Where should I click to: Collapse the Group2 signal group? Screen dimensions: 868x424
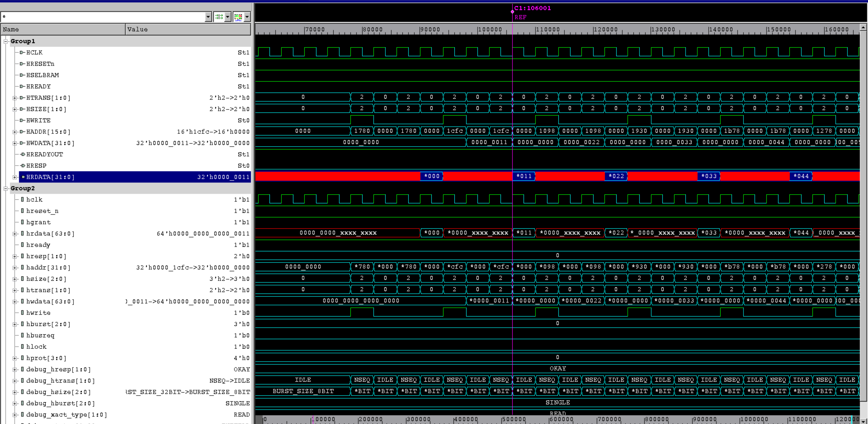tap(6, 188)
